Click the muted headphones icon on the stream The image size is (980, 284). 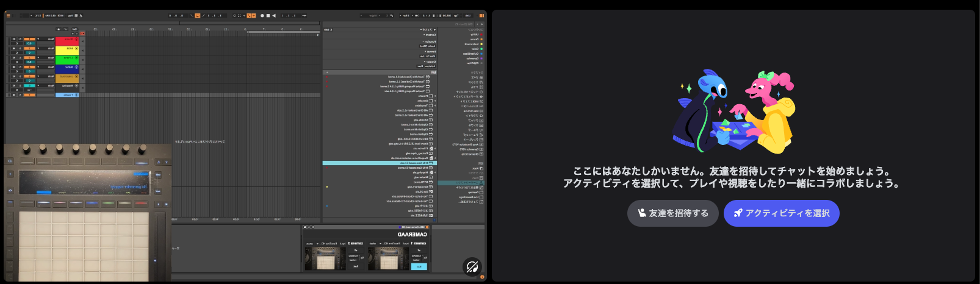click(472, 267)
